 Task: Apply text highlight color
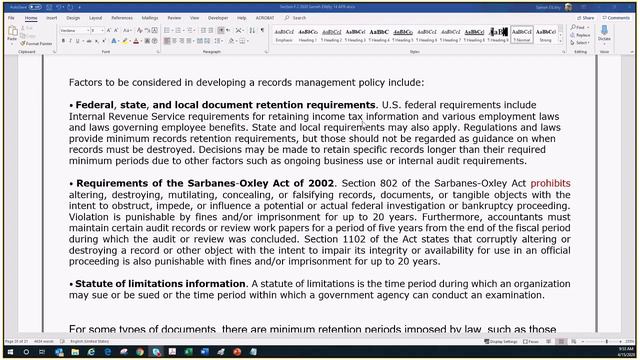pyautogui.click(x=125, y=41)
